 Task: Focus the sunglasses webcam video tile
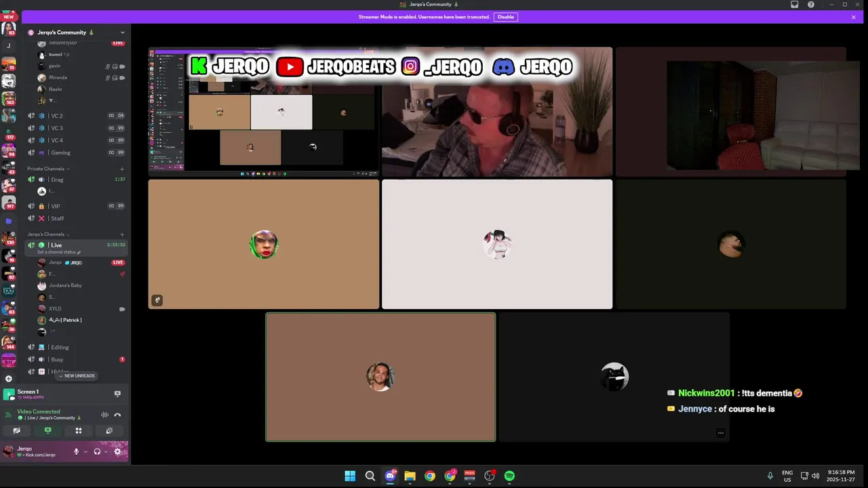click(497, 112)
